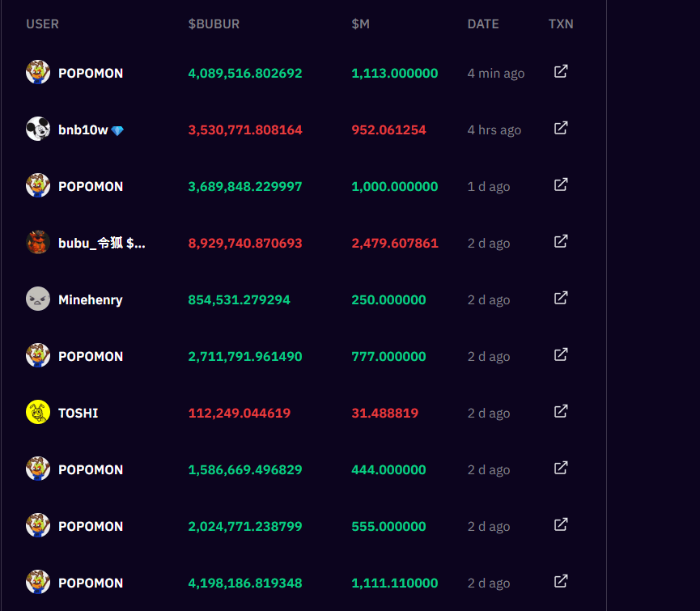The height and width of the screenshot is (611, 700).
Task: Click the yellow TOSHI avatar
Action: 38,412
